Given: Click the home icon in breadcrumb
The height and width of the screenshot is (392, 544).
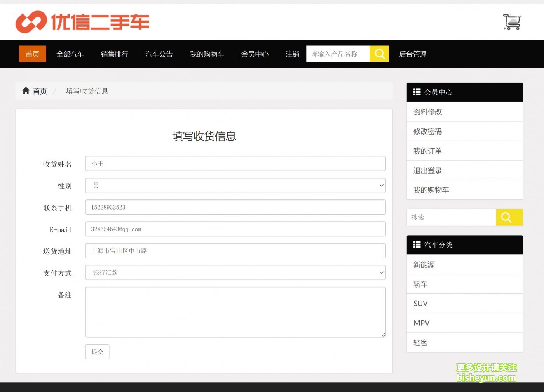Looking at the screenshot, I should tap(26, 91).
